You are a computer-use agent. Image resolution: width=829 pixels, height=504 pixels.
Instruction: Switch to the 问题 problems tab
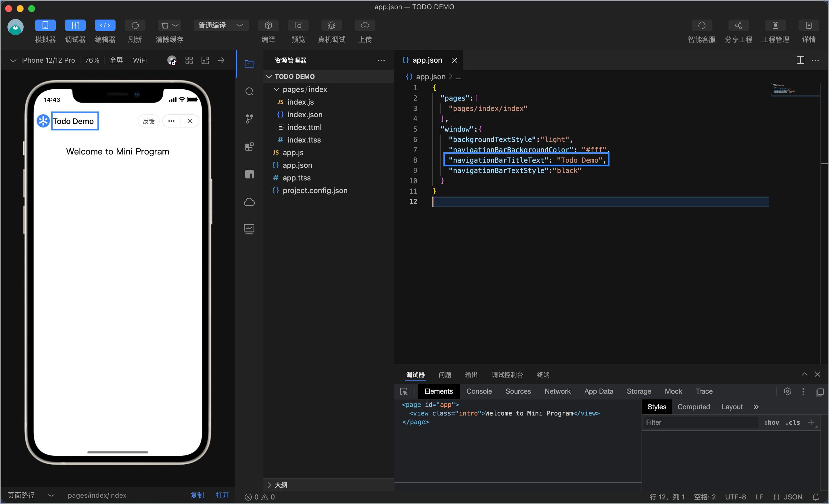point(445,375)
